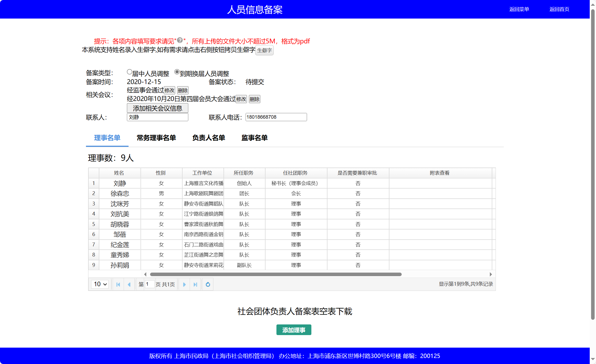Go to previous page arrow
This screenshot has width=596, height=364.
[x=129, y=285]
